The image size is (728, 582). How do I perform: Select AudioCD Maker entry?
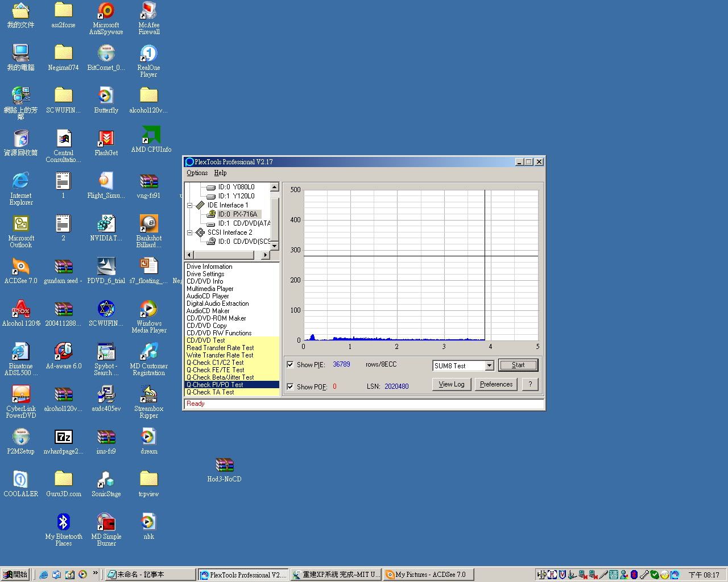(x=208, y=311)
